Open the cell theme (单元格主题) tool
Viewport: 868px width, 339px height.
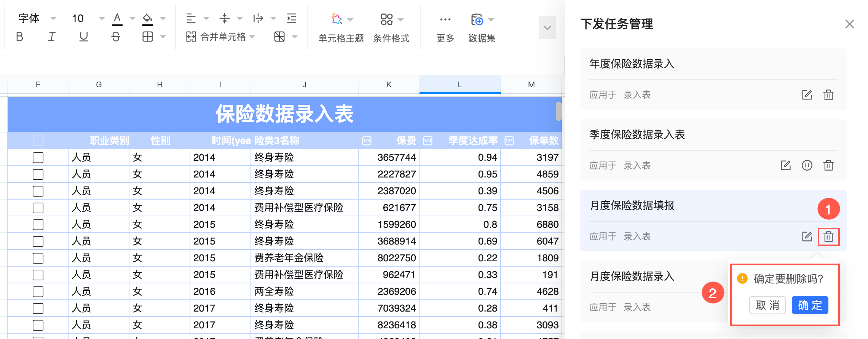(341, 28)
